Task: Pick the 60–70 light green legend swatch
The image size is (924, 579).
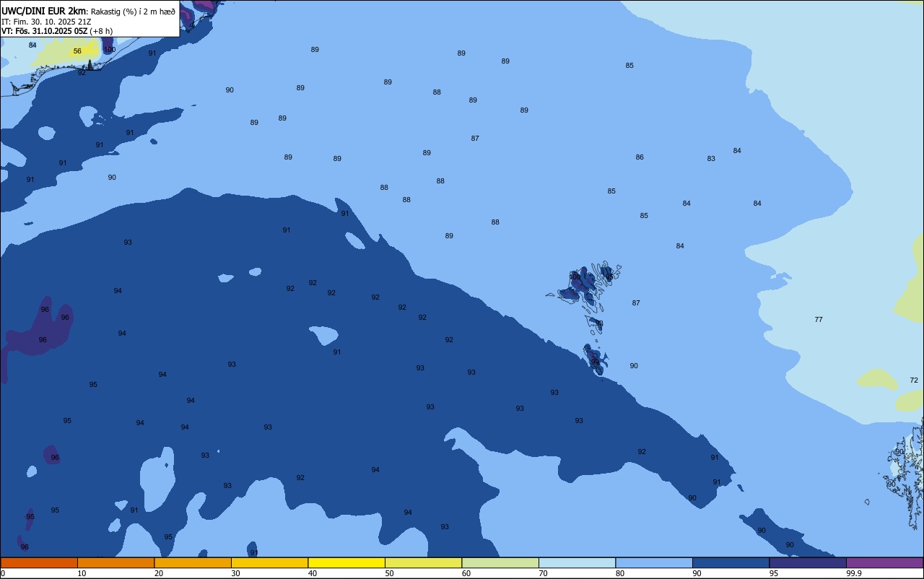Action: tap(500, 562)
